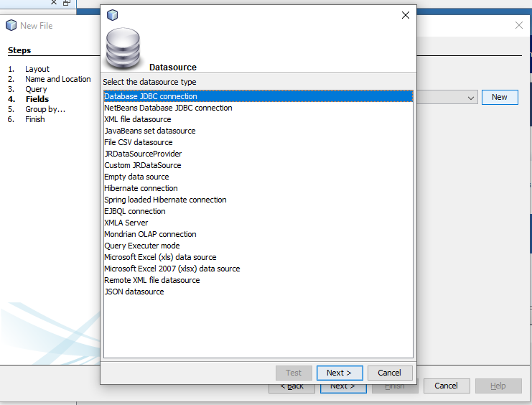Select File CSV datasource
The height and width of the screenshot is (405, 532).
[x=258, y=142]
